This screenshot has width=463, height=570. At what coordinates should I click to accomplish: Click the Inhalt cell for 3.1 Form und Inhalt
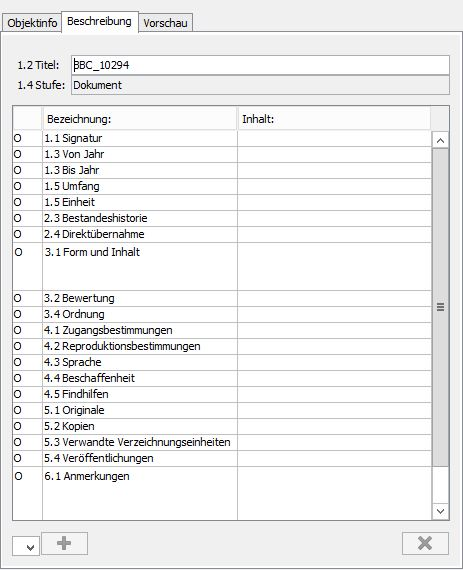point(334,266)
